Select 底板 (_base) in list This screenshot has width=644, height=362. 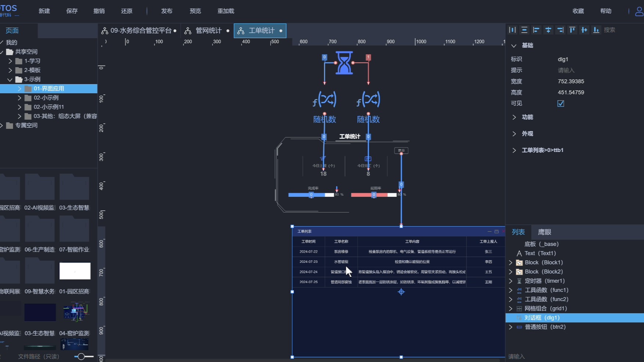coord(541,244)
